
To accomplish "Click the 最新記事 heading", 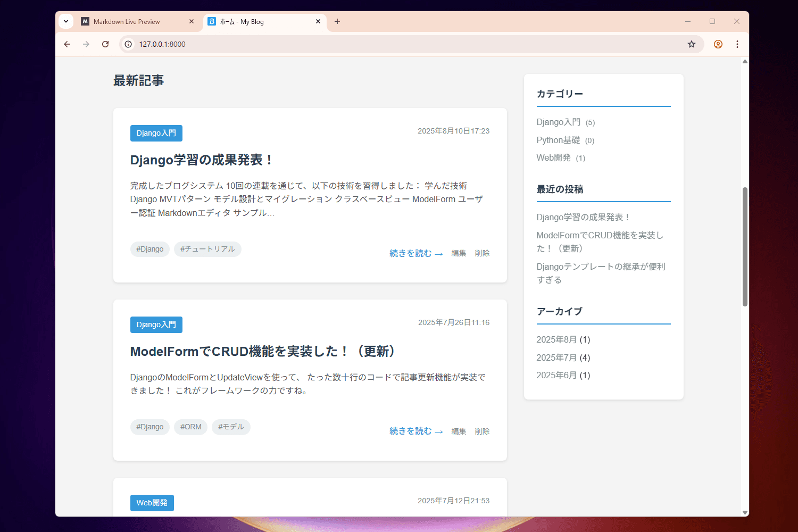I will (139, 80).
